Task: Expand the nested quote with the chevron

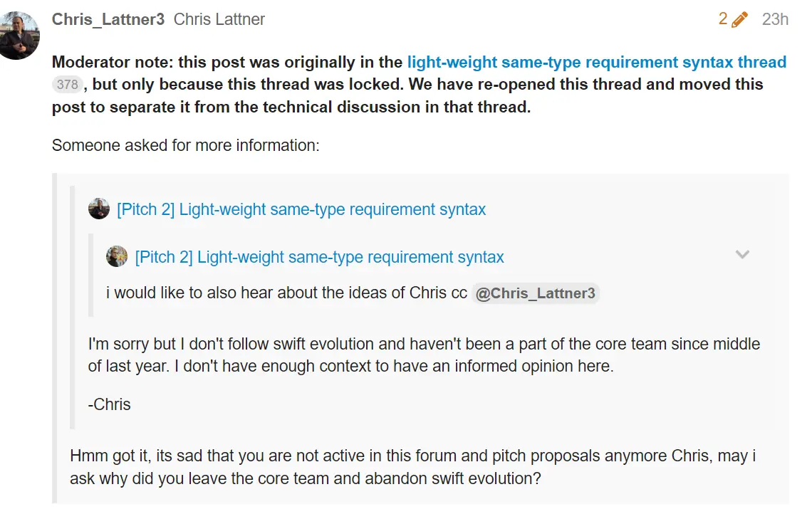Action: coord(742,254)
